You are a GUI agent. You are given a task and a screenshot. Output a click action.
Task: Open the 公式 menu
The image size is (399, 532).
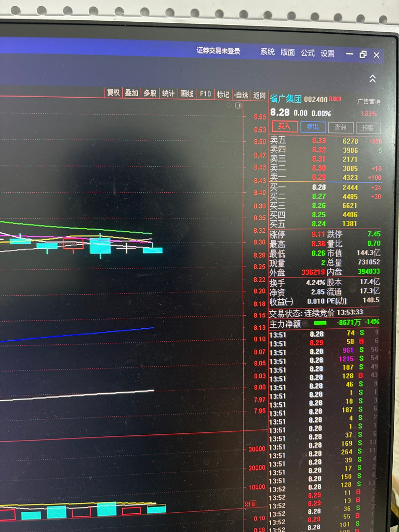coord(308,53)
